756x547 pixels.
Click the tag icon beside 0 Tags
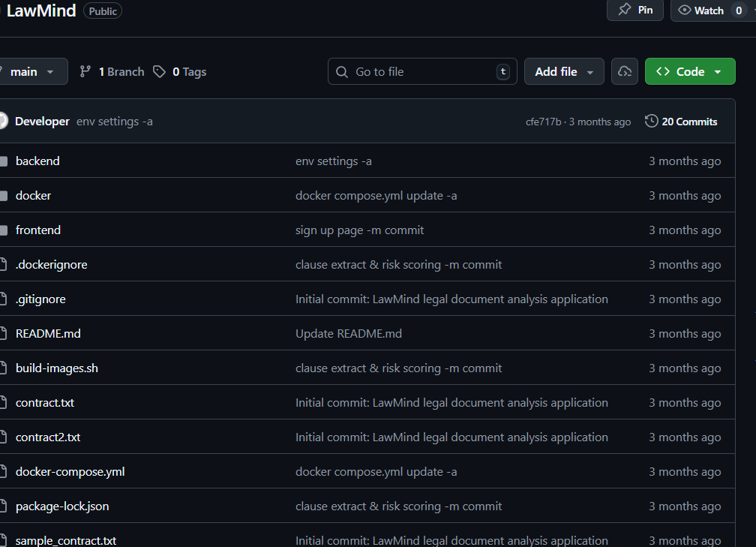tap(159, 71)
